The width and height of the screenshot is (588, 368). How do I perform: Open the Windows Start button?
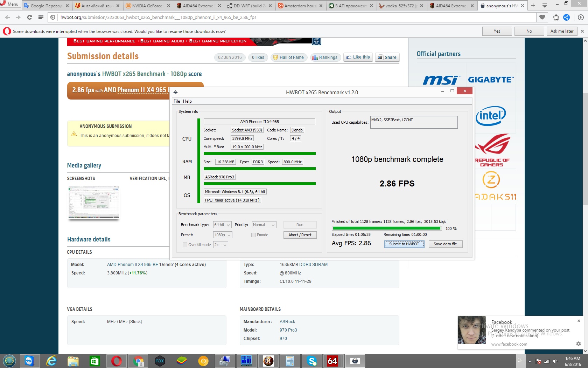[9, 361]
